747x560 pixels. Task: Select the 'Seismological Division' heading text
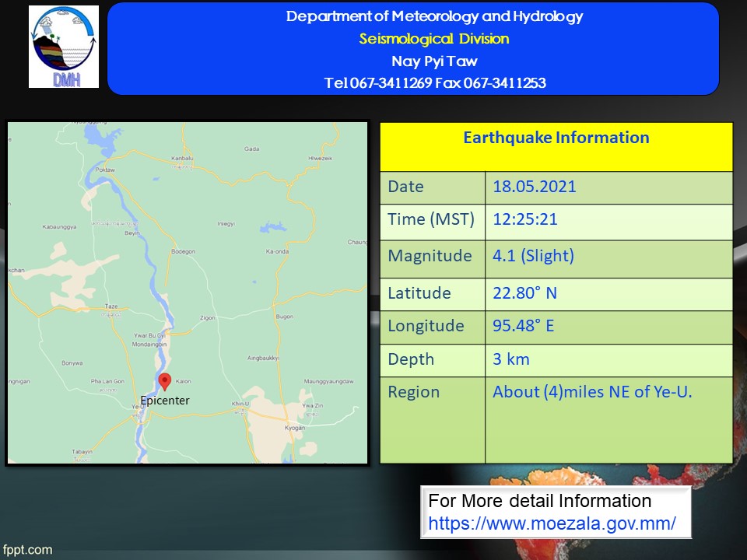point(434,39)
